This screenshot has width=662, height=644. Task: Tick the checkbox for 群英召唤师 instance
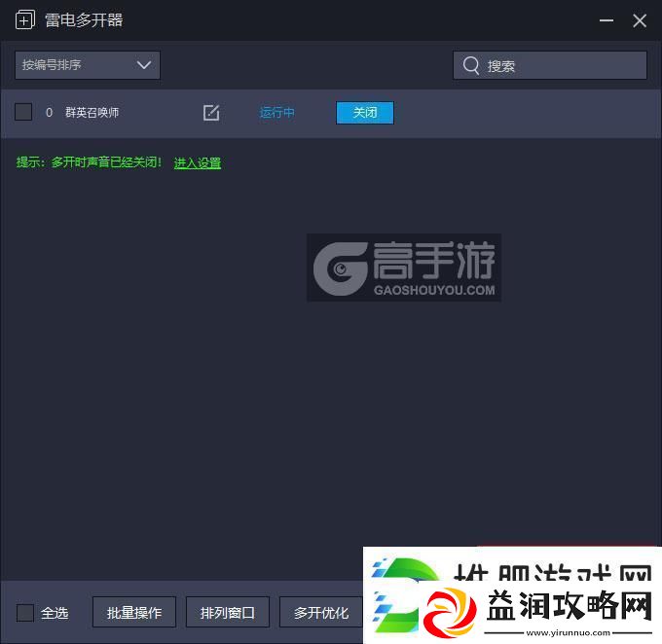pos(23,112)
